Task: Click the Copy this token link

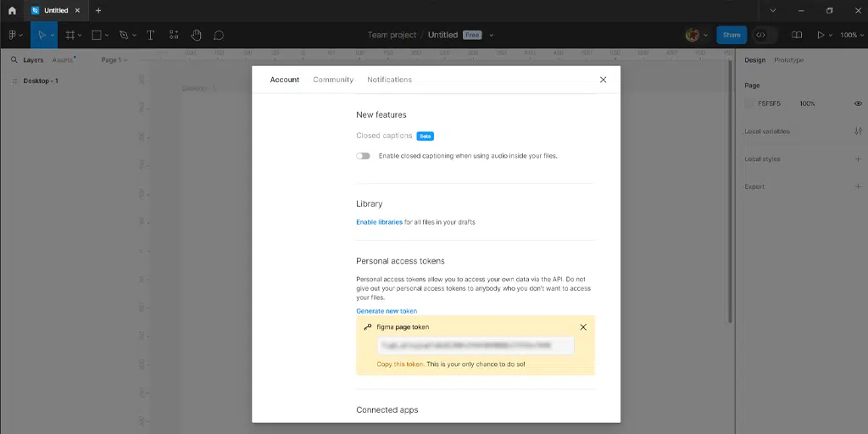Action: [401, 364]
